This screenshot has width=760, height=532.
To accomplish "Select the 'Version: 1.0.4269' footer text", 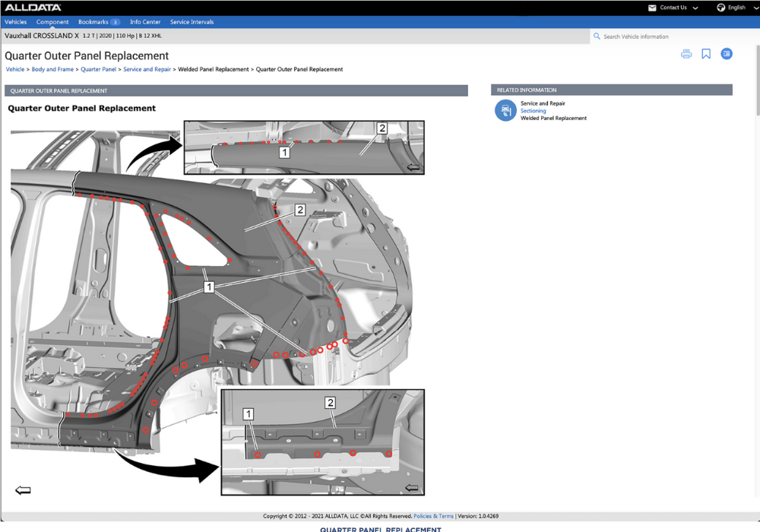I will (x=478, y=516).
